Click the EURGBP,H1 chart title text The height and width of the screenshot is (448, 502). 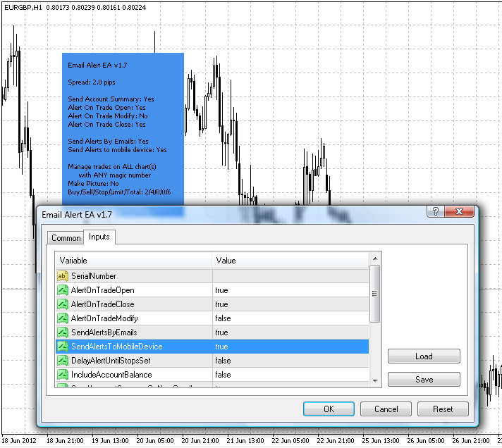(23, 7)
